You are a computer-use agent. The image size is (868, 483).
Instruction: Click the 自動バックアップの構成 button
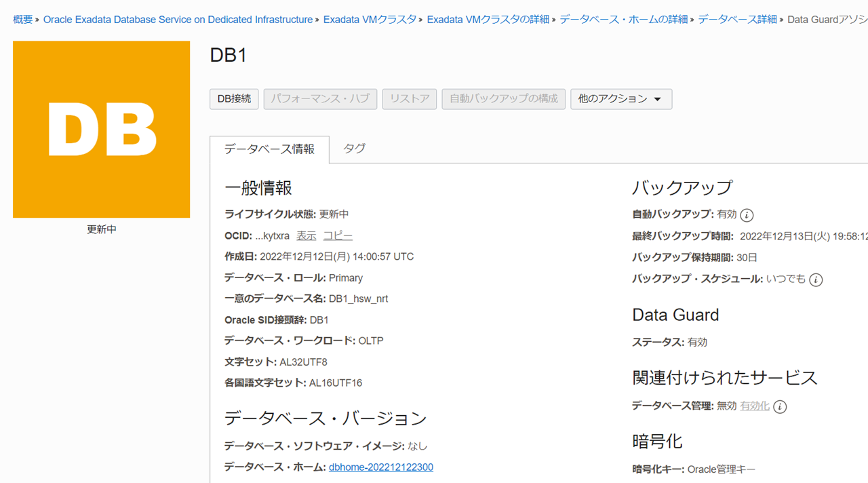503,99
